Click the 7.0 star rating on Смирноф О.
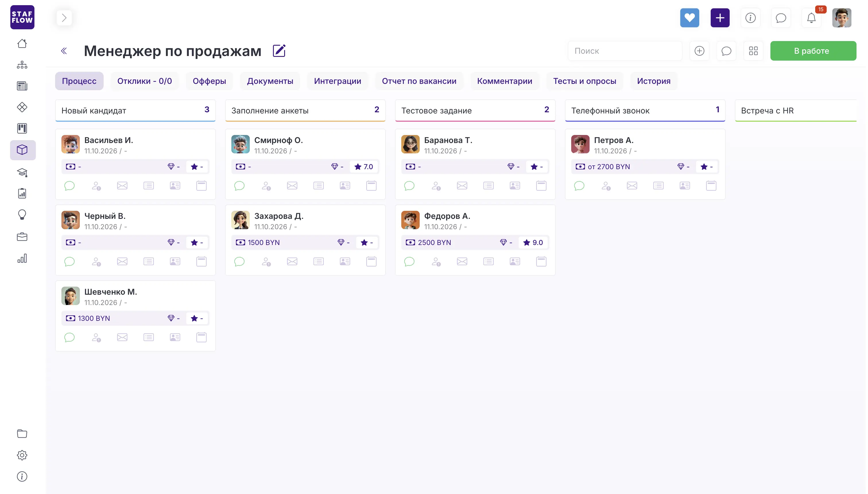 [363, 167]
